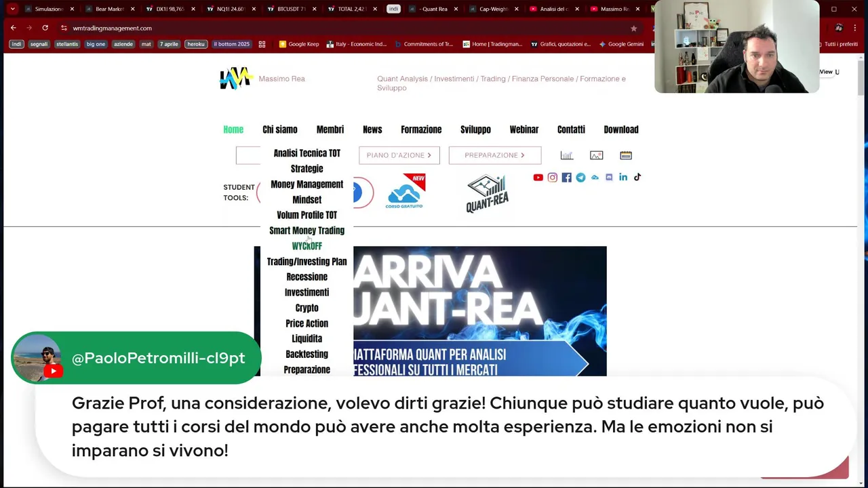Viewport: 868px width, 488px height.
Task: Open Google Gemini bookmark
Action: (620, 44)
